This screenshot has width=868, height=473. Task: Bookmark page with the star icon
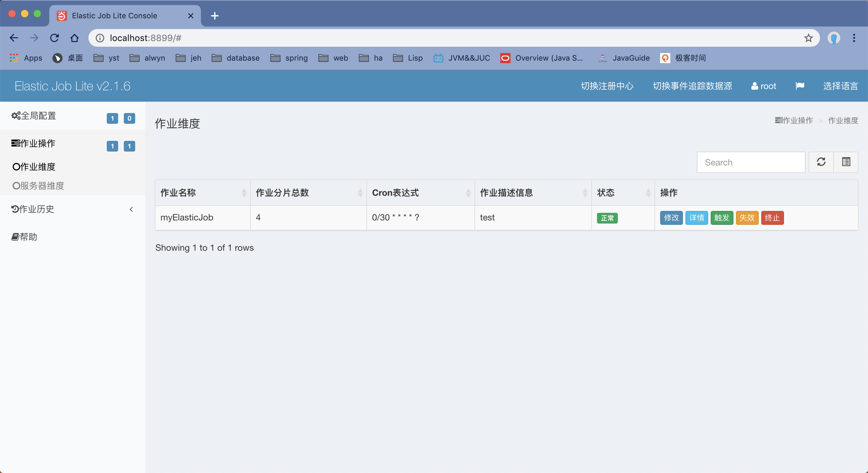808,38
